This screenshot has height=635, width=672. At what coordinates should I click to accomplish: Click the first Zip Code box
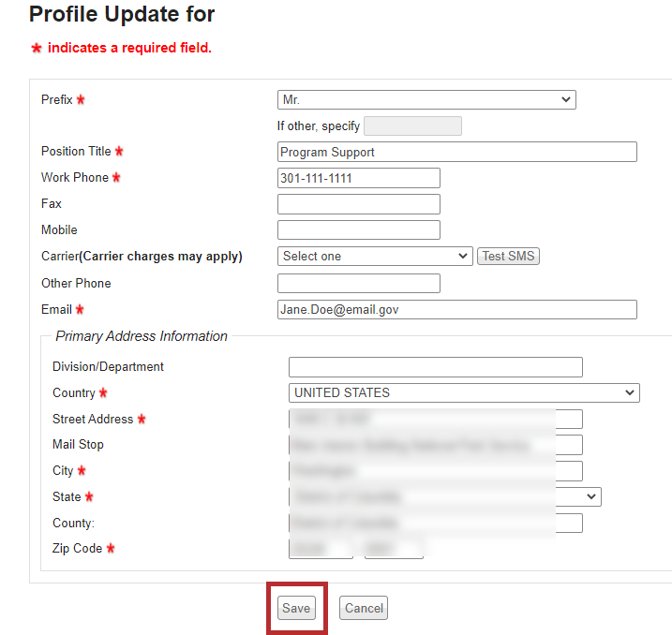click(321, 549)
